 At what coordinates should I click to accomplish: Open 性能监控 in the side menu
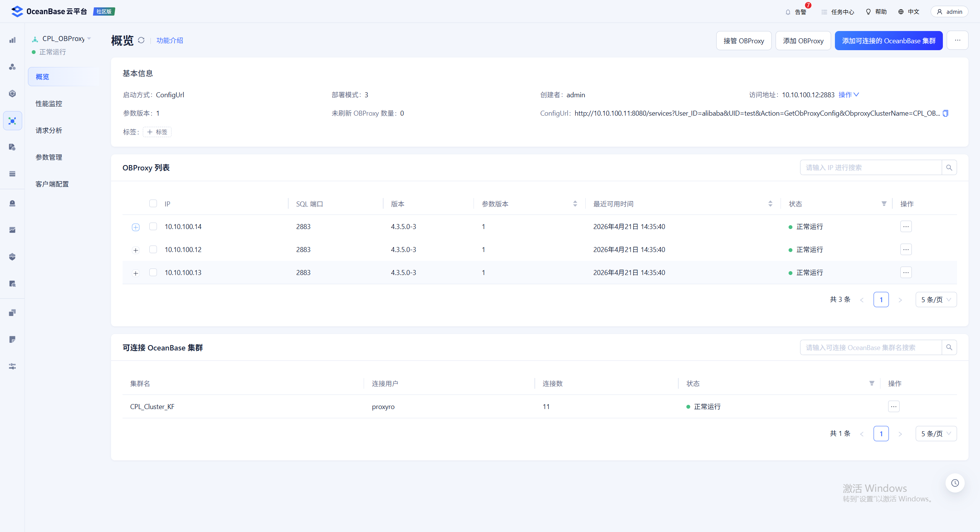pos(49,103)
